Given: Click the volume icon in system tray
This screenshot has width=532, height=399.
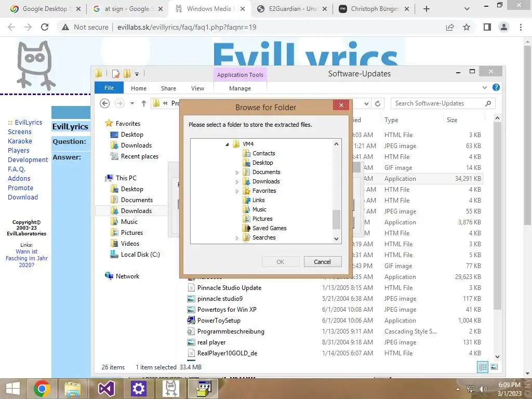Looking at the screenshot, I should pos(483,389).
